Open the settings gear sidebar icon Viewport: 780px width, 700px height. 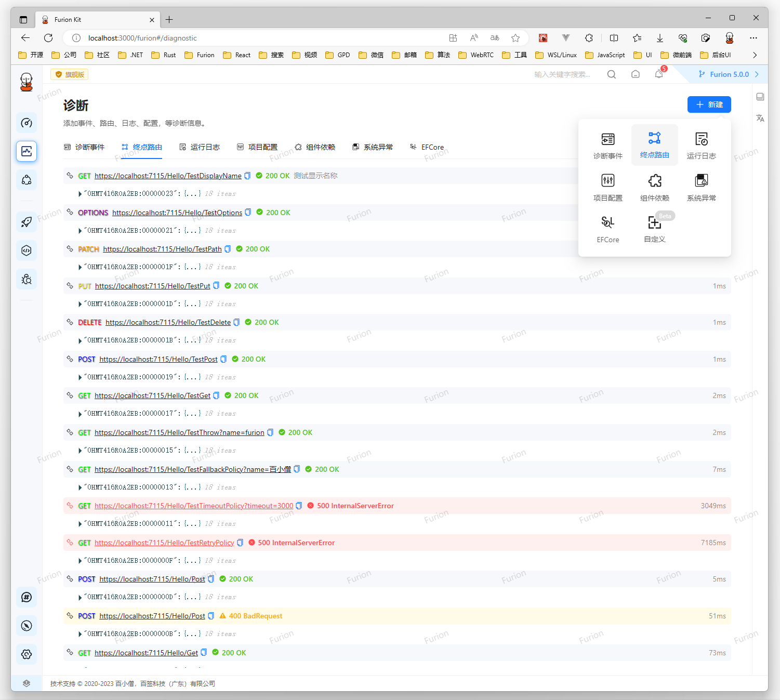pyautogui.click(x=27, y=654)
